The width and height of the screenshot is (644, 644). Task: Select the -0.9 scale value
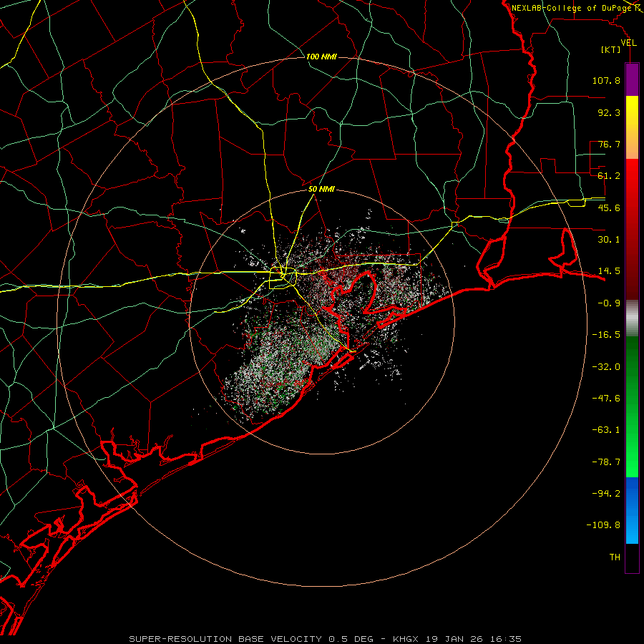click(x=609, y=303)
